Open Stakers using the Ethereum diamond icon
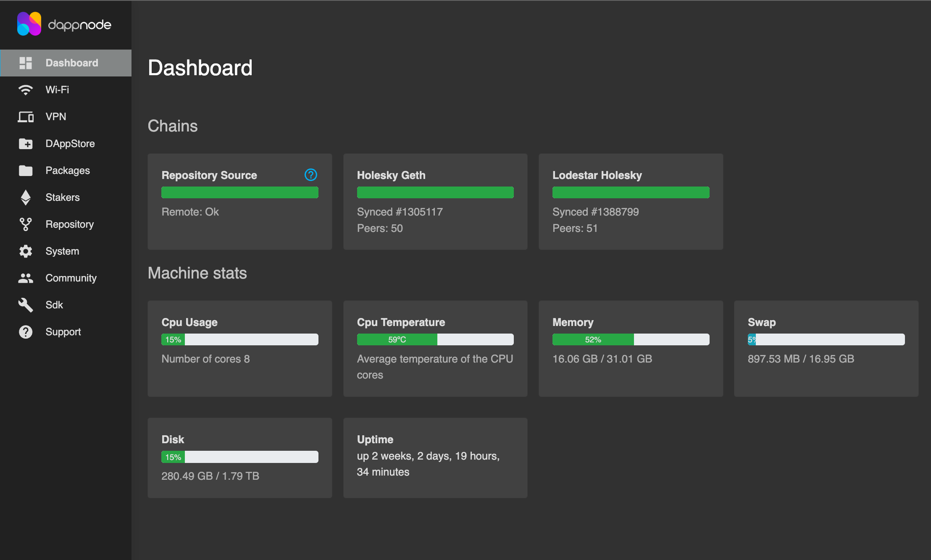The width and height of the screenshot is (931, 560). [26, 197]
